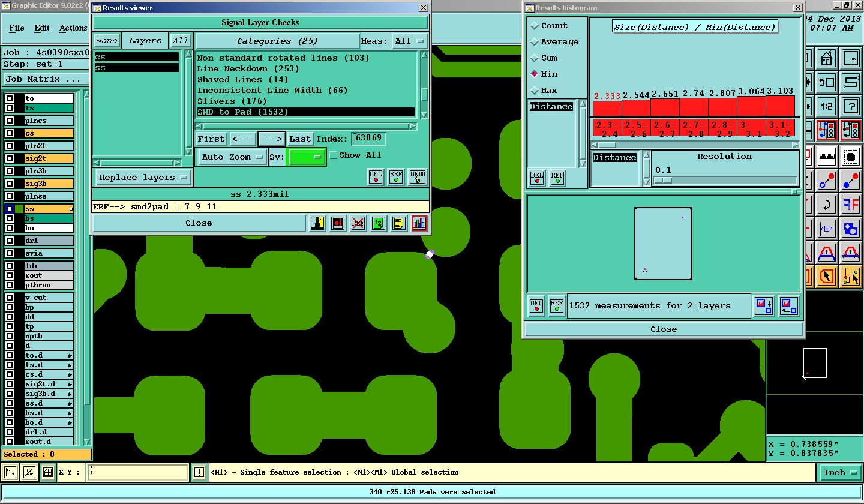This screenshot has height=504, width=864.
Task: Open the Meas All dropdown
Action: pos(410,41)
